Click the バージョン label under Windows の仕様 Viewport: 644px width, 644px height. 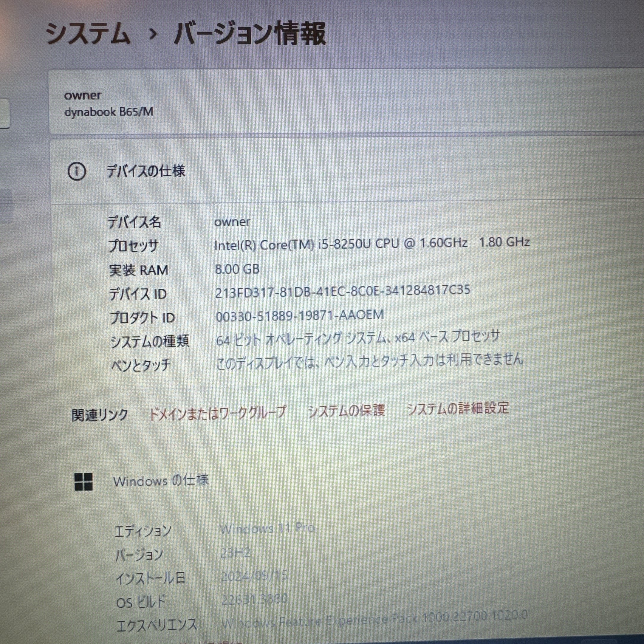139,555
